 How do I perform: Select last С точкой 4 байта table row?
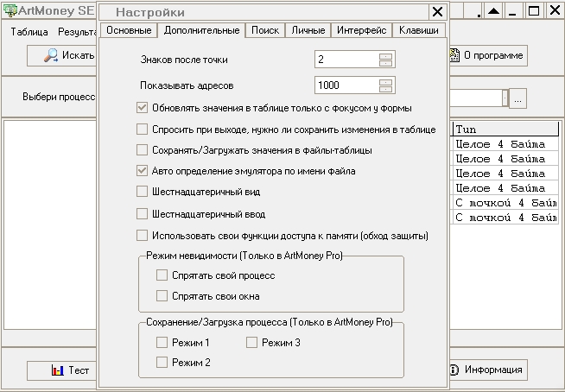pos(505,218)
